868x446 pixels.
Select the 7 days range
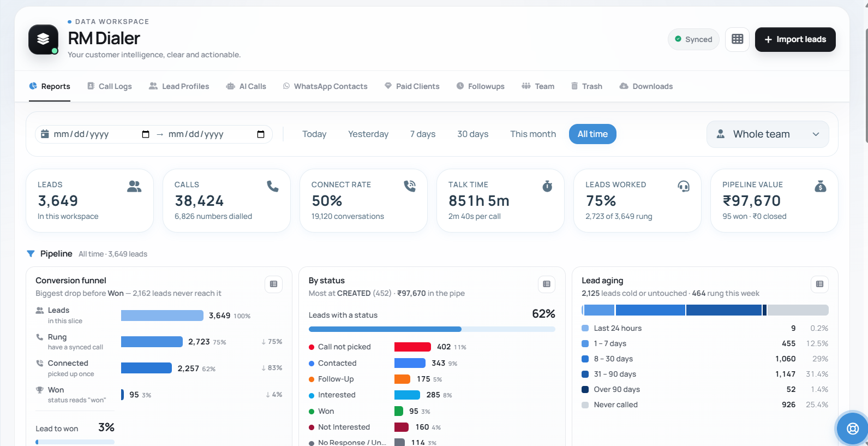pyautogui.click(x=423, y=134)
